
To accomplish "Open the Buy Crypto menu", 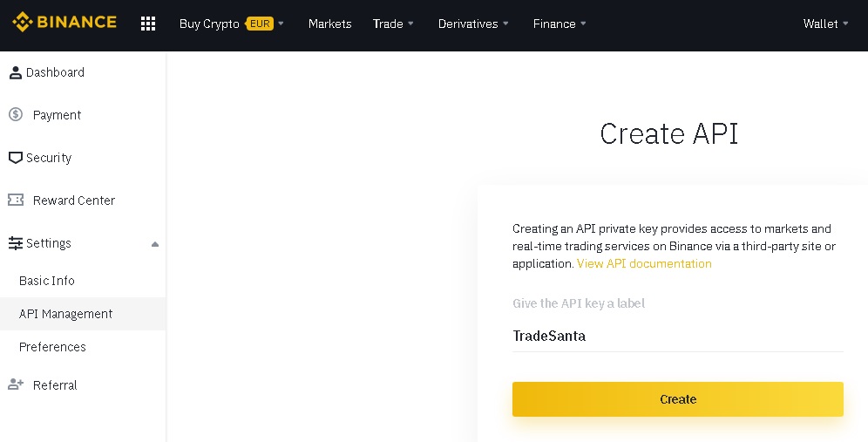I will point(209,24).
